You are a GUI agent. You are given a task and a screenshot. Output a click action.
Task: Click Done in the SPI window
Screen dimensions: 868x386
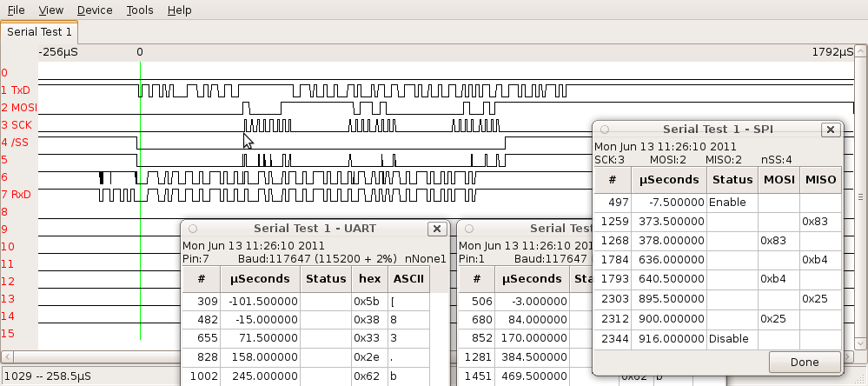[805, 363]
